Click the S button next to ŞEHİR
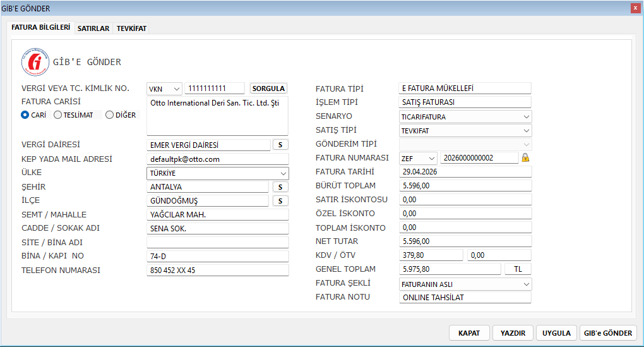 point(280,187)
